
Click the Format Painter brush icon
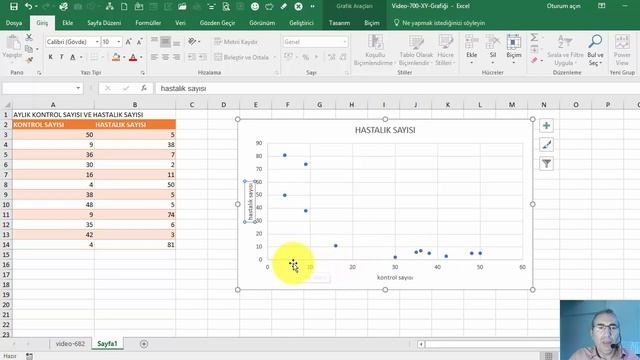tap(29, 60)
